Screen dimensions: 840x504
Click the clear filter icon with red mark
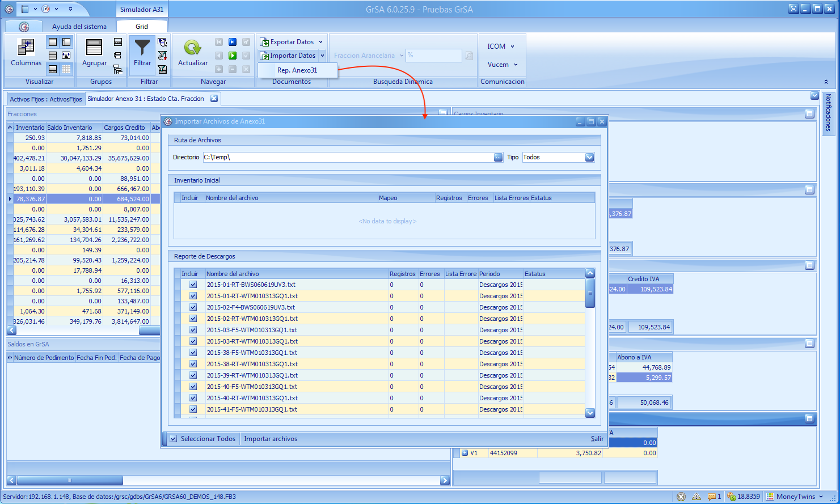click(x=162, y=56)
